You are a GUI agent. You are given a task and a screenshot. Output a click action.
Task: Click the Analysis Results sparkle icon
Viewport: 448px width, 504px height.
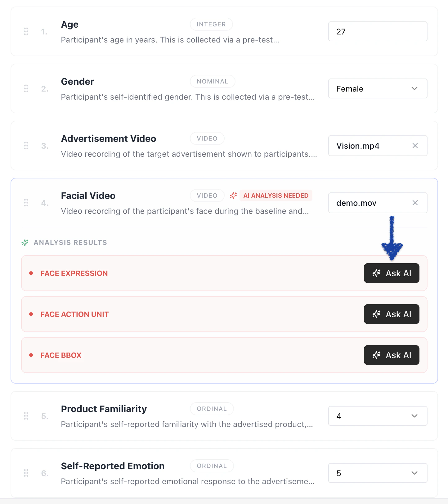25,242
